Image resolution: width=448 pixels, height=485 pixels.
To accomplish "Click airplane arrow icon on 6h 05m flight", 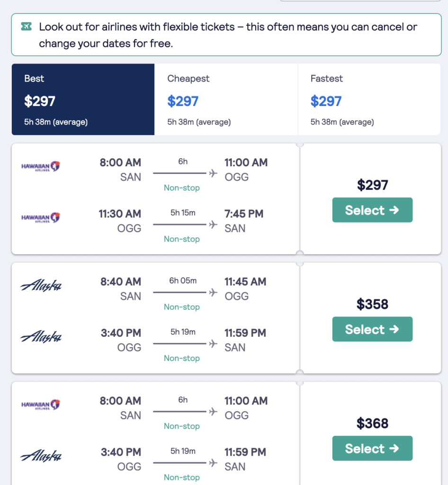I will [x=213, y=292].
